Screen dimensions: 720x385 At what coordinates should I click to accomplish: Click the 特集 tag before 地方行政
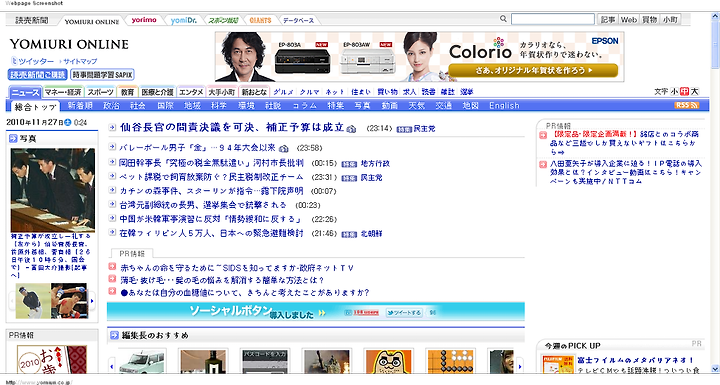pos(349,164)
